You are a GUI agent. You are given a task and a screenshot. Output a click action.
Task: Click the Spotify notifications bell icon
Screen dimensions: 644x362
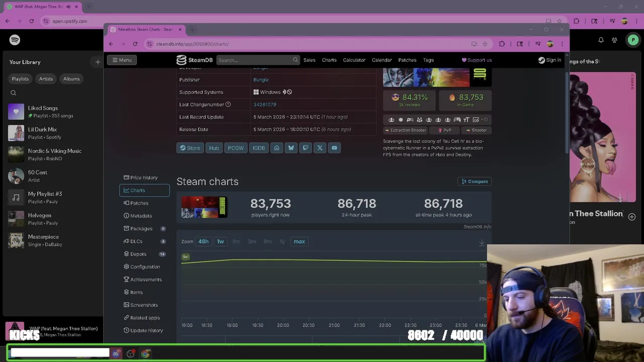601,40
